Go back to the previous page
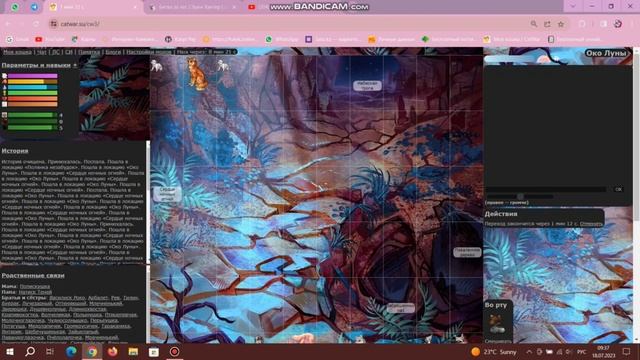This screenshot has width=640, height=360. coord(8,24)
